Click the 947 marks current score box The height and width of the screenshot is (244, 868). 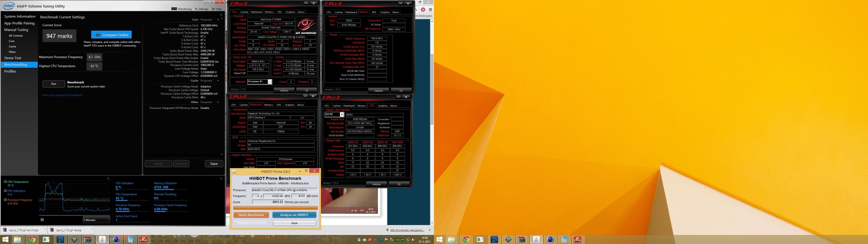tap(59, 36)
